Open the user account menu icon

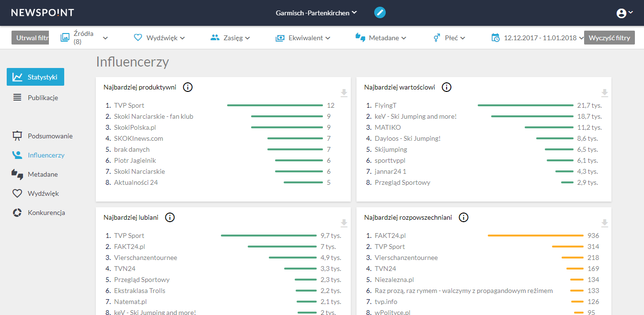624,13
